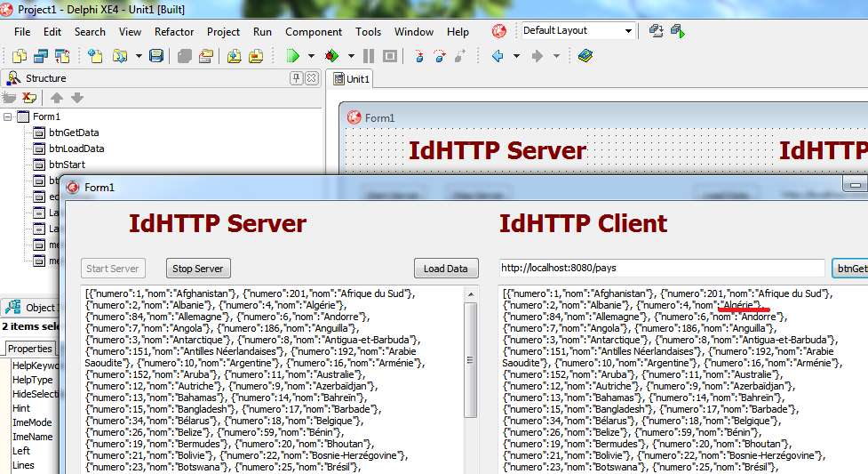Expand the Back navigation dropdown arrow
Viewport: 868px width, 474px height.
[x=516, y=56]
